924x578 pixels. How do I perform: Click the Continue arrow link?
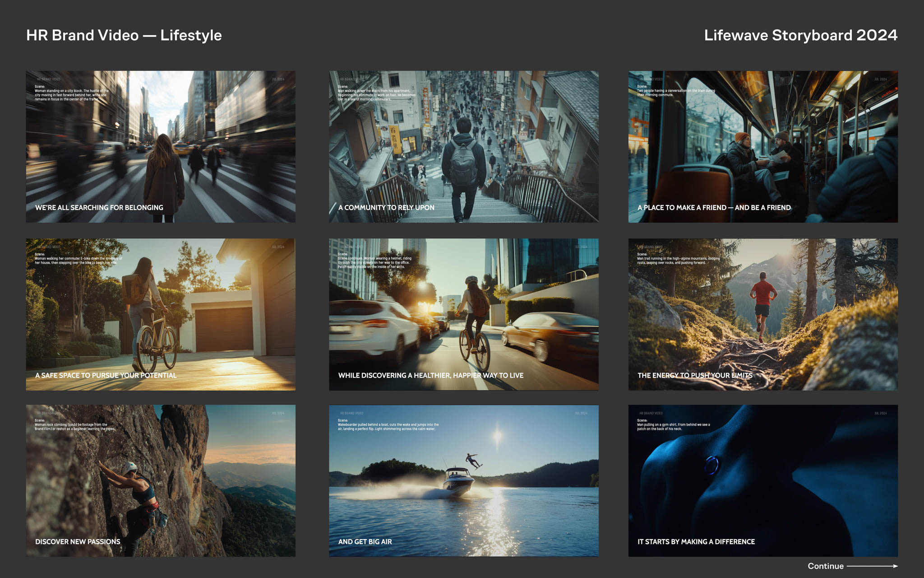pos(826,566)
